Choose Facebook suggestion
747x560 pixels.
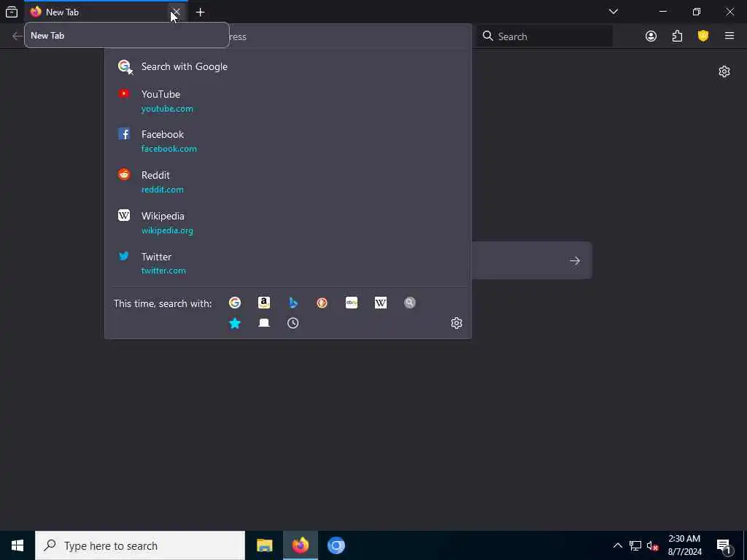coord(287,141)
